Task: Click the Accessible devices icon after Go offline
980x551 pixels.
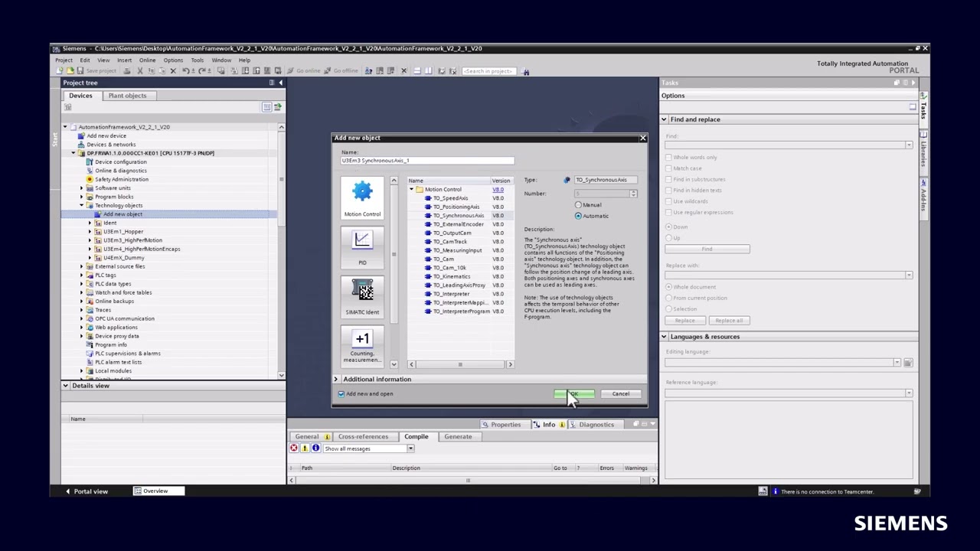Action: (x=368, y=71)
